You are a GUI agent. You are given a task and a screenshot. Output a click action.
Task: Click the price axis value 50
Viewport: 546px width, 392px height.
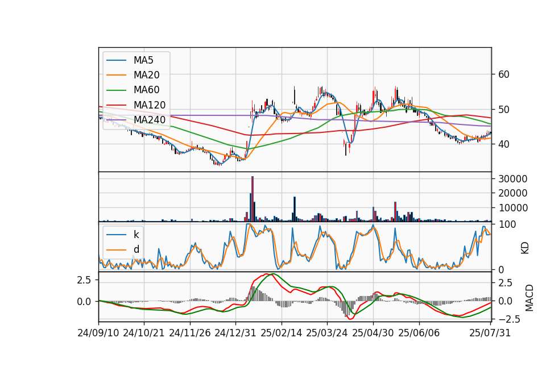[x=503, y=110]
